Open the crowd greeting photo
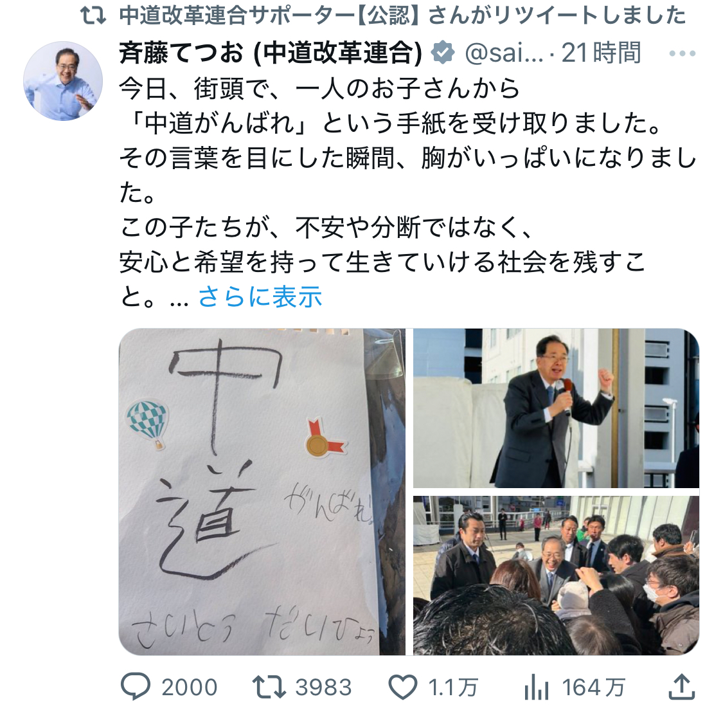Image resolution: width=723 pixels, height=728 pixels. (x=556, y=575)
